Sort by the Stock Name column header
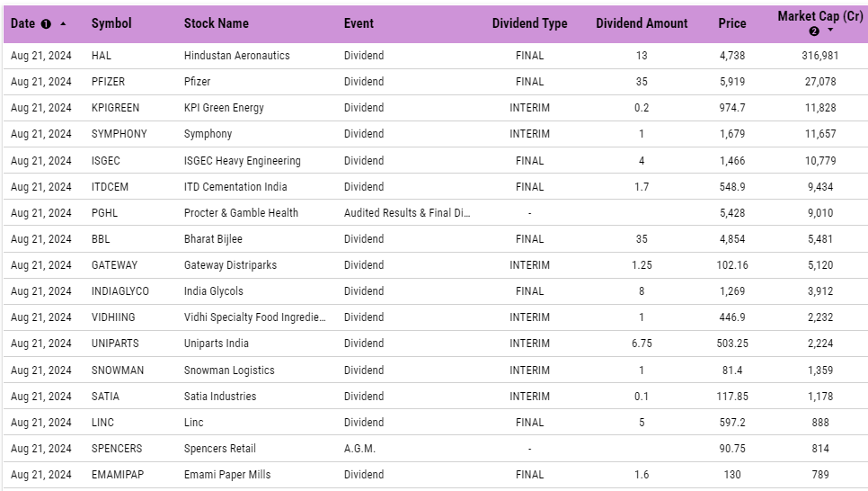The image size is (868, 491). tap(216, 23)
